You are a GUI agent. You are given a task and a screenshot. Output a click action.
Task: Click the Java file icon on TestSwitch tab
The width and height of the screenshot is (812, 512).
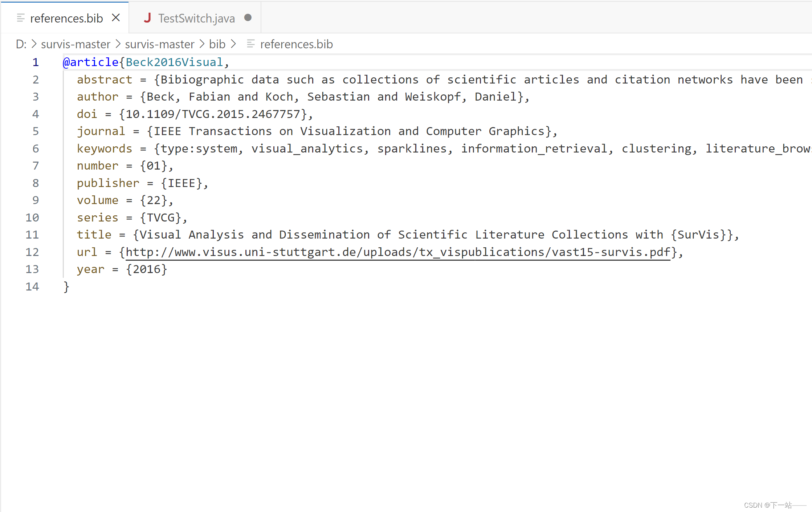[x=147, y=18]
